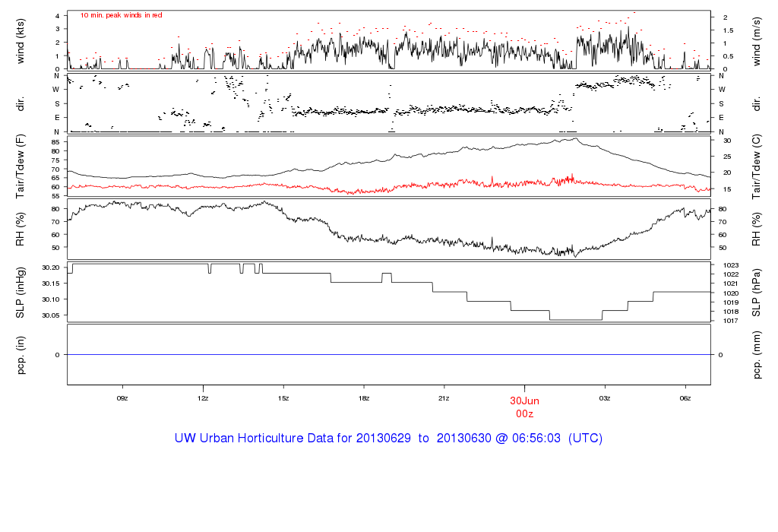Viewport: 778px width, 532px height.
Task: Click the red '10 min. peak winds in red' legend
Action: (122, 15)
